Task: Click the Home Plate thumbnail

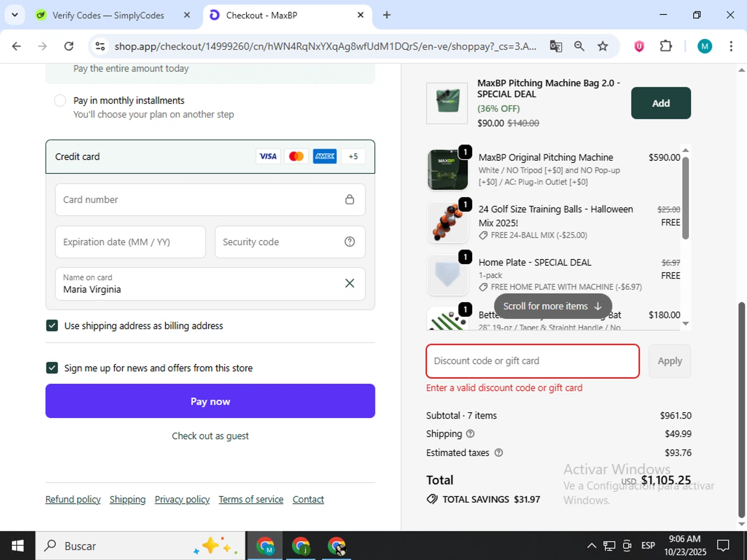Action: (448, 275)
